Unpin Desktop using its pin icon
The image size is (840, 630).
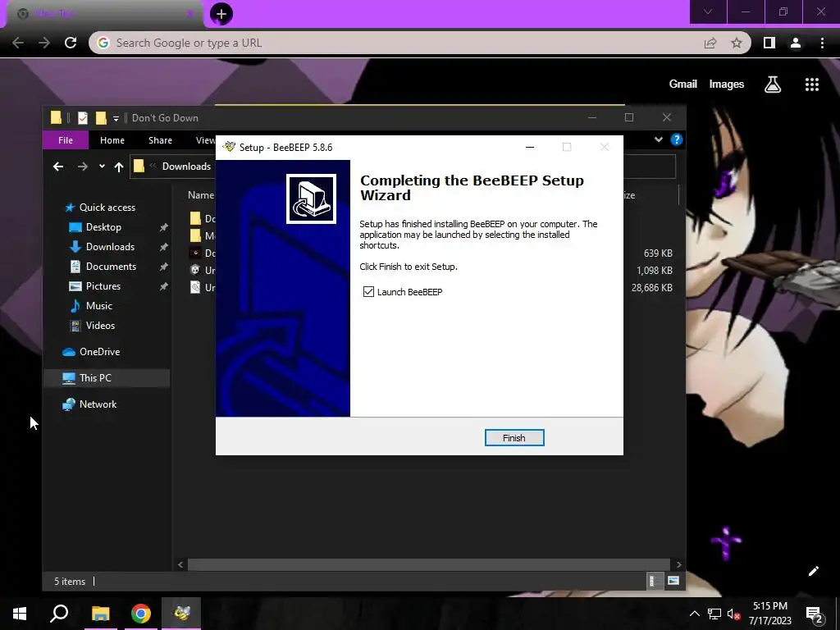point(163,228)
